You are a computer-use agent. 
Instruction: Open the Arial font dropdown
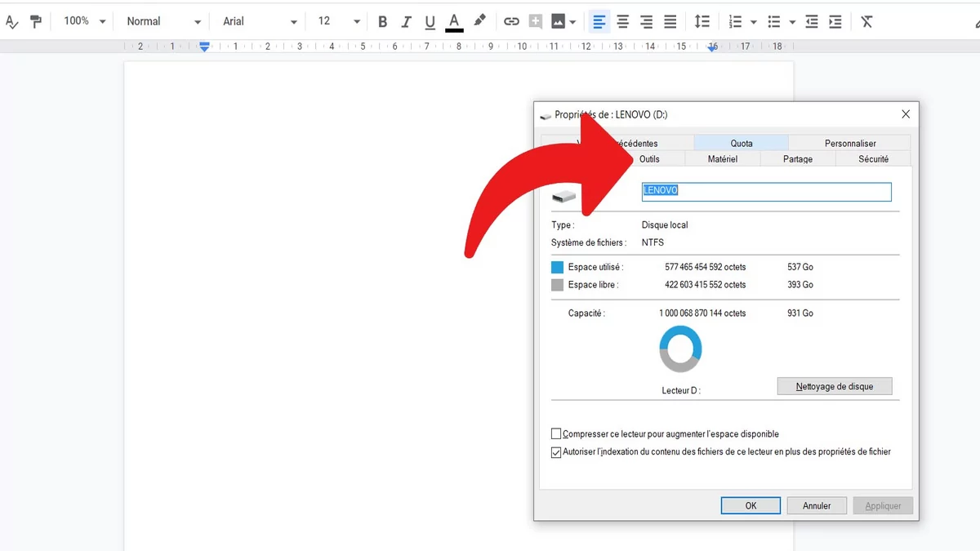258,21
